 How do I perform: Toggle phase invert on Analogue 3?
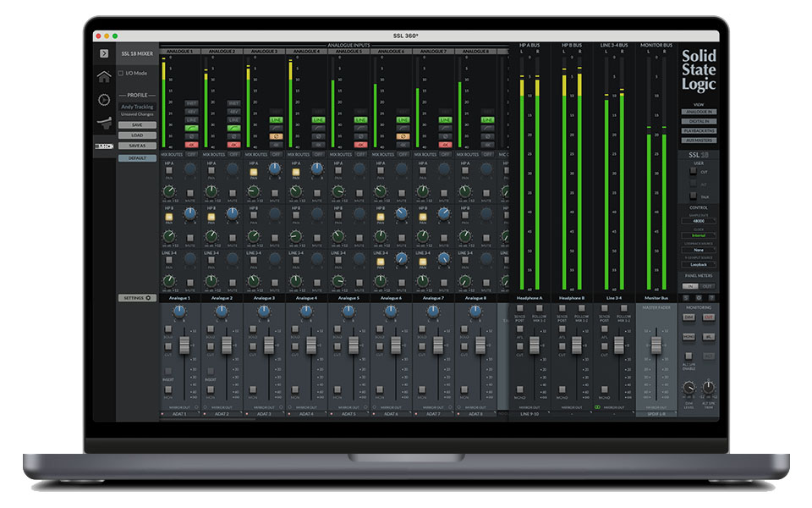[x=276, y=136]
